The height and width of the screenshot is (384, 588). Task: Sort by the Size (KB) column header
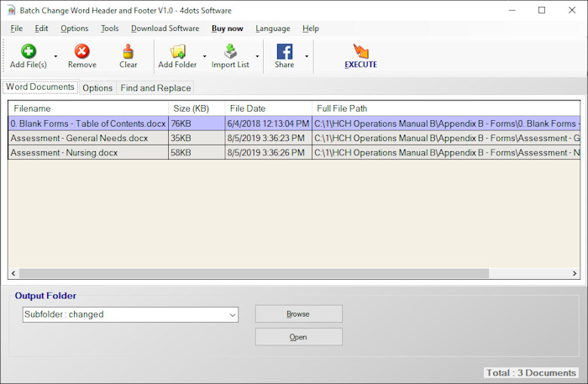[197, 108]
